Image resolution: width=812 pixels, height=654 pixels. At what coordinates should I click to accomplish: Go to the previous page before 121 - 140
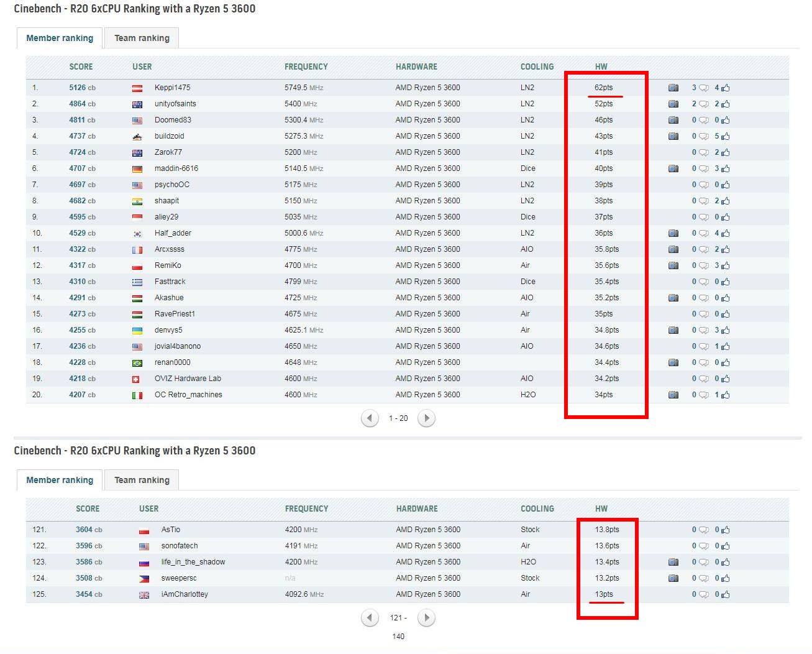click(x=370, y=618)
